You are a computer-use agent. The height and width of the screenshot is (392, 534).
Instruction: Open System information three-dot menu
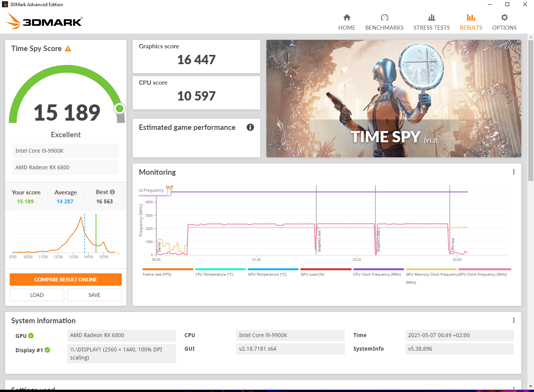click(514, 320)
